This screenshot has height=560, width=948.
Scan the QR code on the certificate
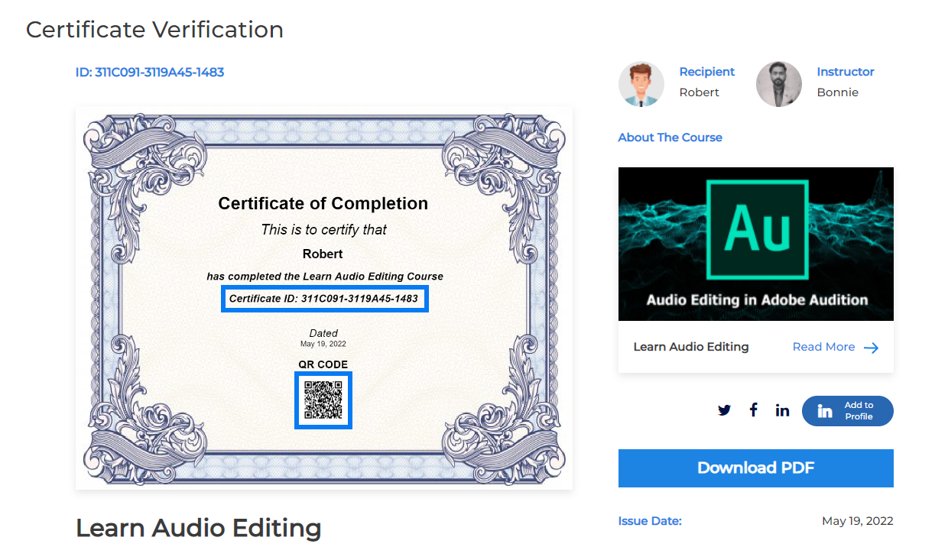pos(323,400)
